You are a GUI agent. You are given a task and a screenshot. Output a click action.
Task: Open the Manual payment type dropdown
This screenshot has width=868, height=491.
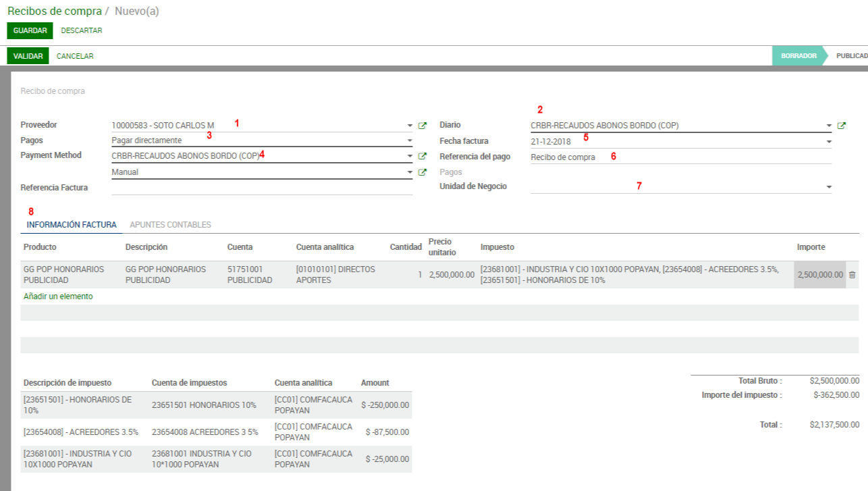pyautogui.click(x=410, y=172)
